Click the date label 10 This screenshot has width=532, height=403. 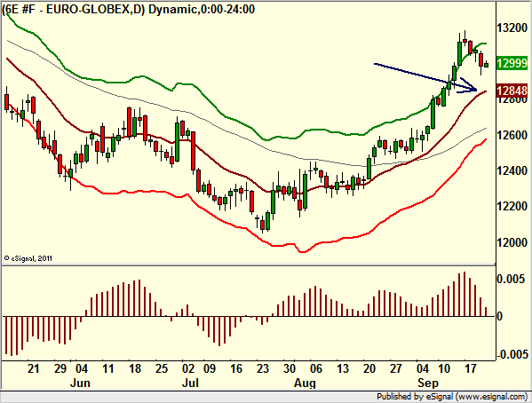click(444, 368)
